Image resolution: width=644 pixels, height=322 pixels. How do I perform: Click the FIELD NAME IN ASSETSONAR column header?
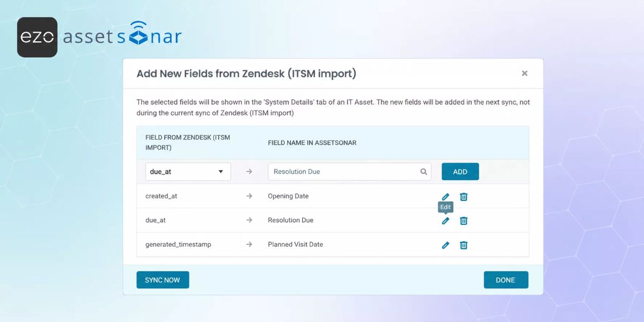pyautogui.click(x=312, y=143)
